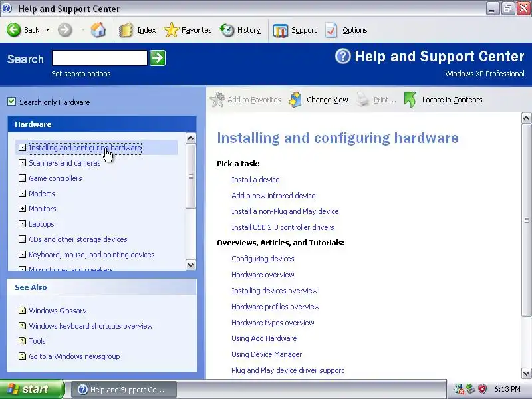This screenshot has width=532, height=399.
Task: Select the Laptops topic
Action: 41,224
